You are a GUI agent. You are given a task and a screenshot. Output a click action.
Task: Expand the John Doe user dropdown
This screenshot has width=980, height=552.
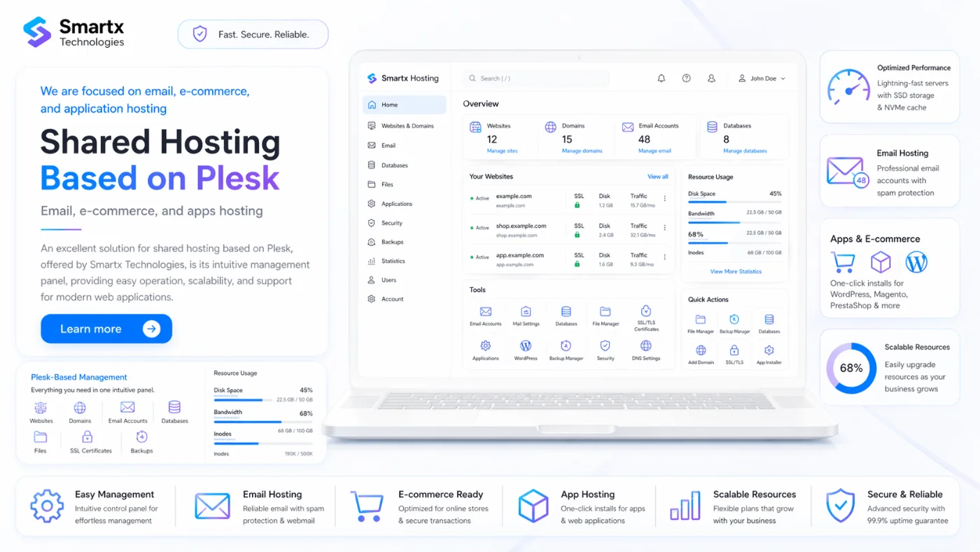point(762,78)
